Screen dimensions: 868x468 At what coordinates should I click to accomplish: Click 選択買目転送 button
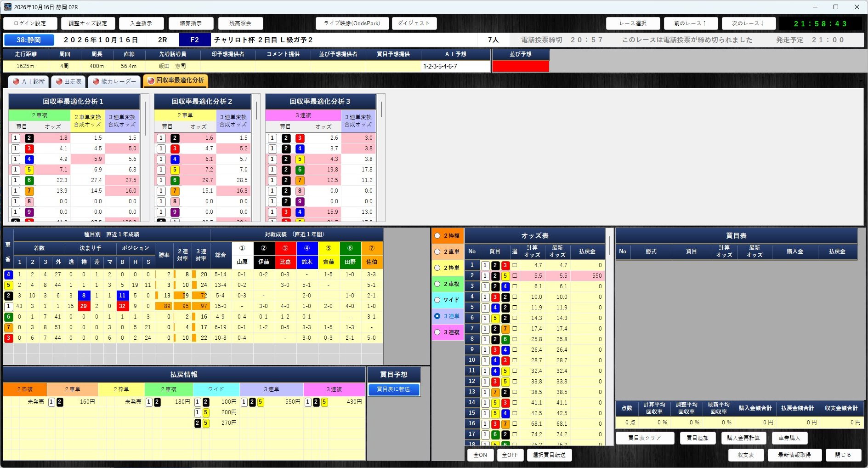[x=550, y=455]
